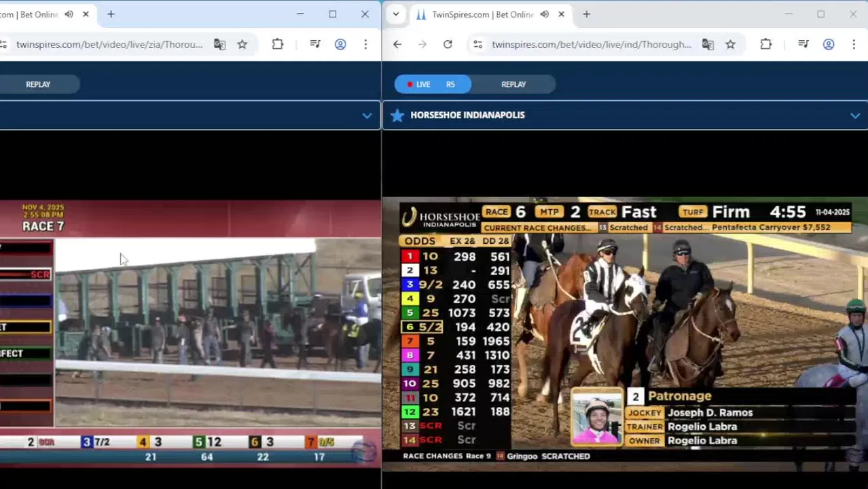Open tab search dropdown in right window
This screenshot has width=868, height=489.
(x=396, y=14)
